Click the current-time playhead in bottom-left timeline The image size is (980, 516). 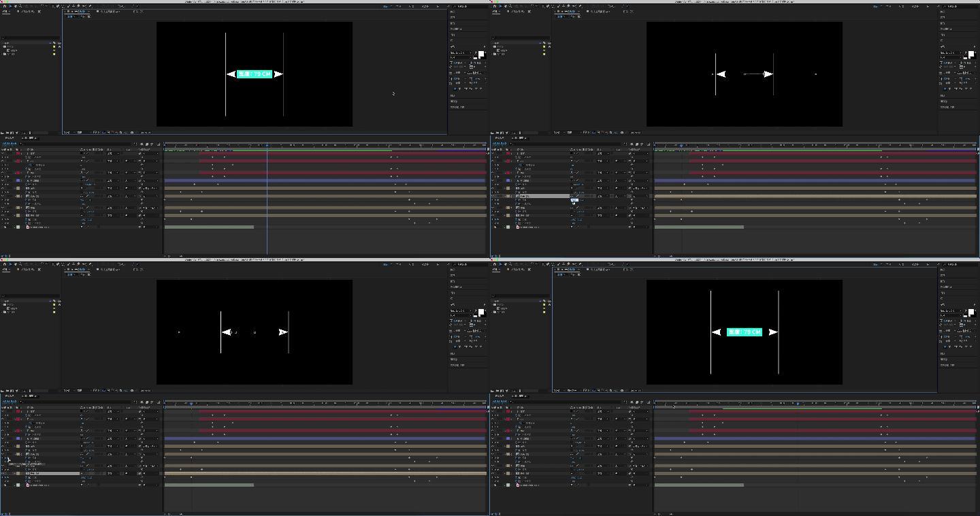[x=191, y=403]
